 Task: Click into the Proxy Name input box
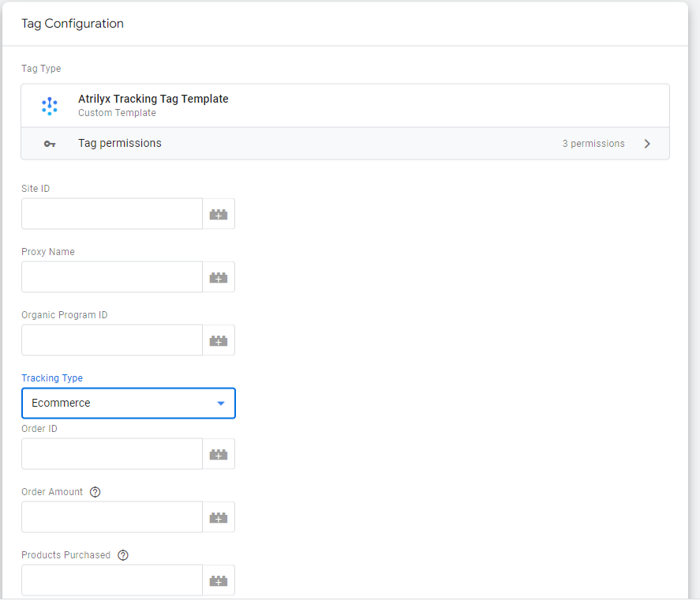point(112,277)
